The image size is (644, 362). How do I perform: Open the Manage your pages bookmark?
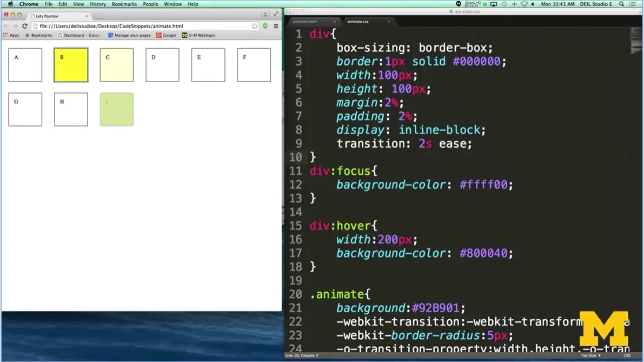pos(129,35)
